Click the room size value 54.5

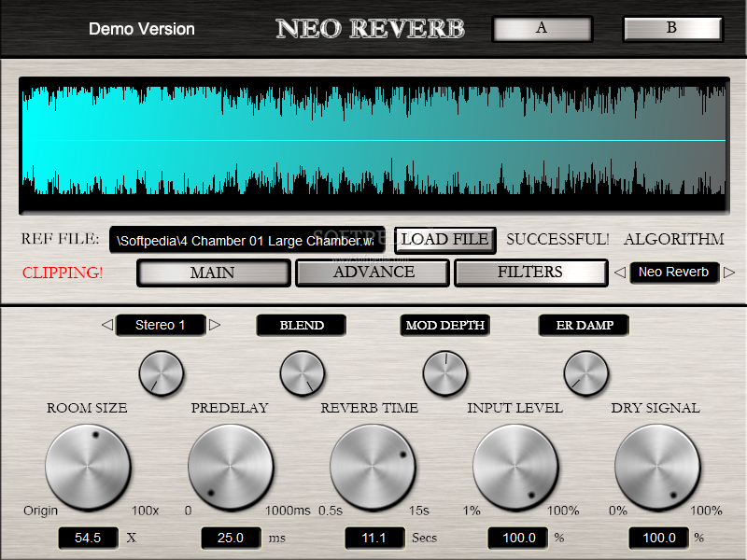[88, 539]
